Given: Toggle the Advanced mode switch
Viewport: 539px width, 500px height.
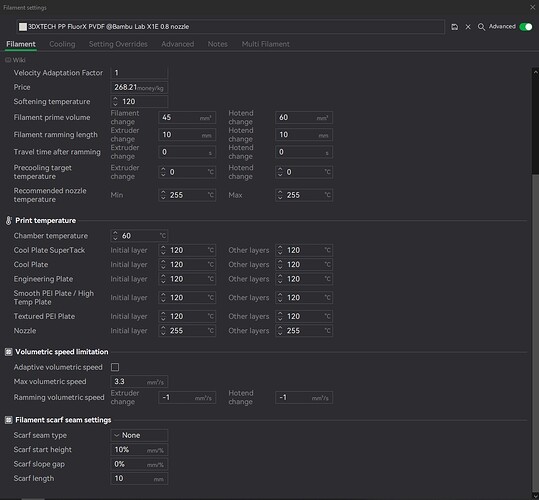Looking at the screenshot, I should 526,27.
